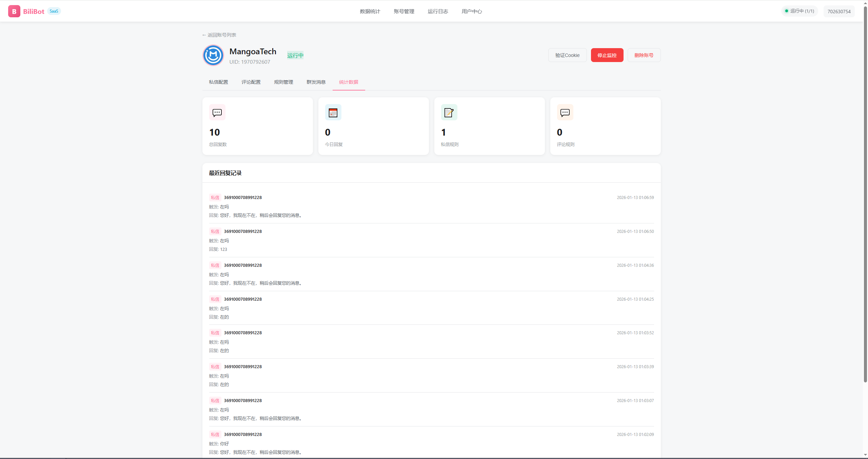Click the comment icon on 评论规则 card
The width and height of the screenshot is (868, 459).
point(565,112)
